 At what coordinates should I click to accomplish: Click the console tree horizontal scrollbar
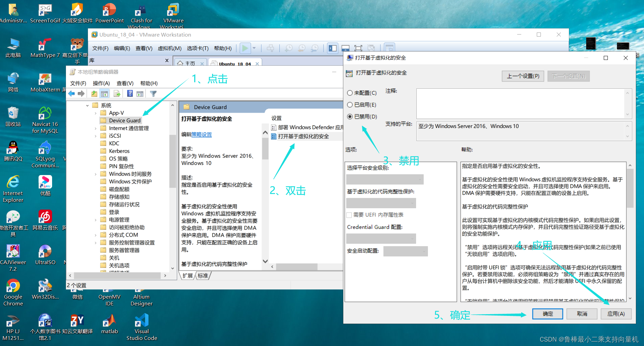(x=117, y=276)
